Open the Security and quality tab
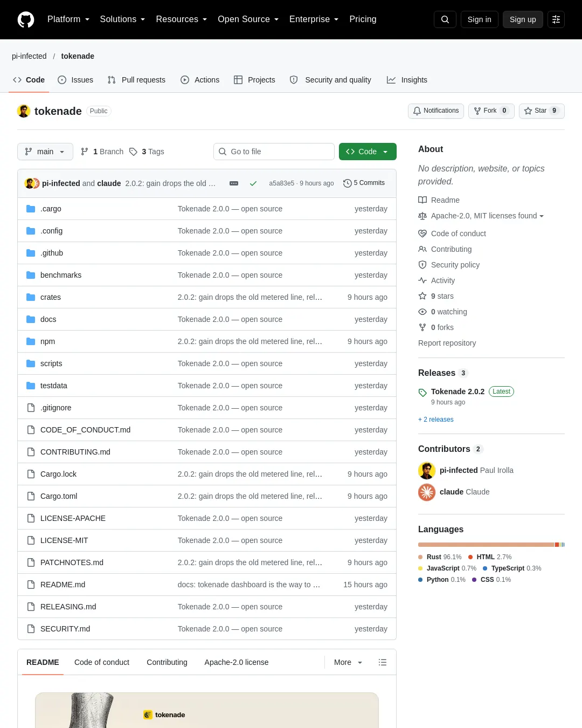This screenshot has height=728, width=582. click(x=330, y=80)
